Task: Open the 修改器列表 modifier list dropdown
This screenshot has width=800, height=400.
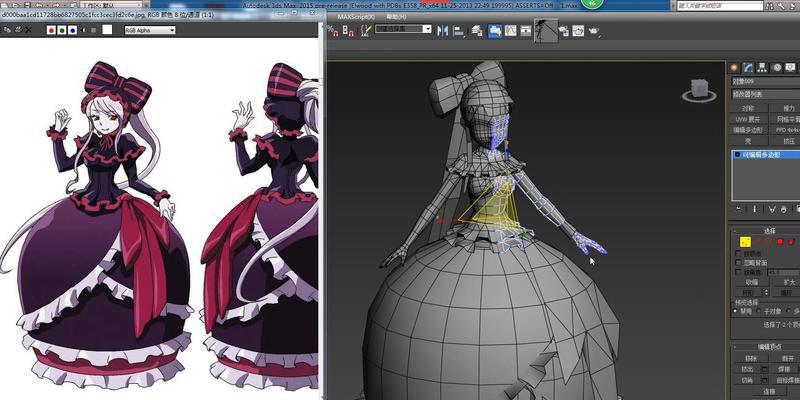Action: pyautogui.click(x=765, y=94)
